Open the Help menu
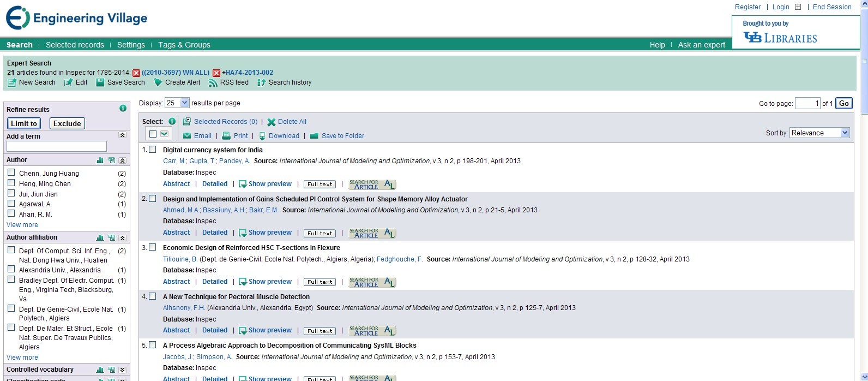 tap(658, 45)
